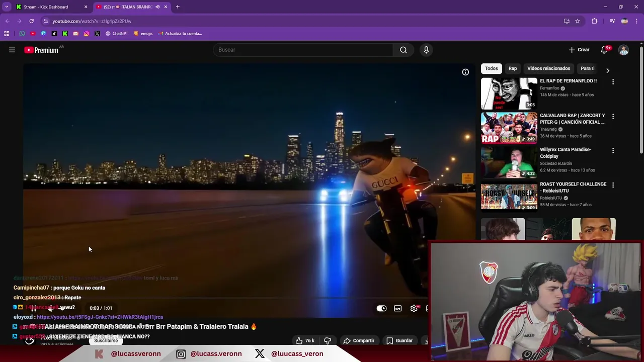644x362 pixels.
Task: Open CALVALAND RAP video thumbnail
Action: (x=509, y=128)
